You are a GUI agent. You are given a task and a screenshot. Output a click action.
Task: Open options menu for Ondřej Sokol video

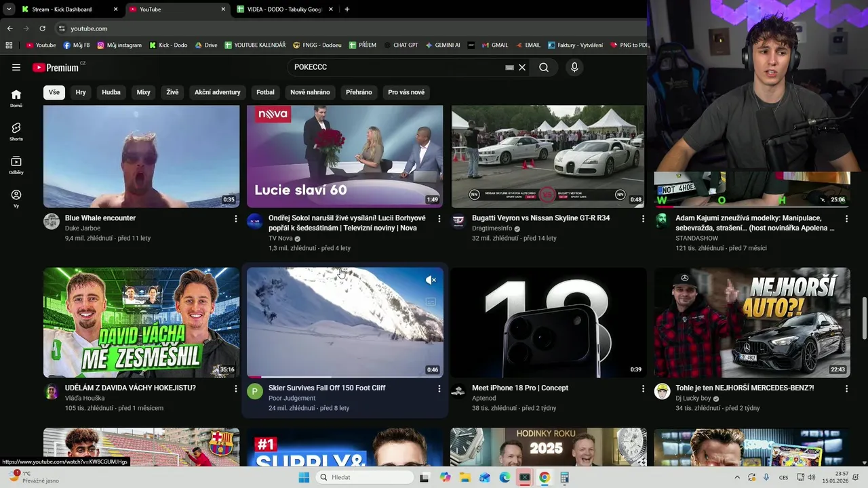tap(439, 218)
